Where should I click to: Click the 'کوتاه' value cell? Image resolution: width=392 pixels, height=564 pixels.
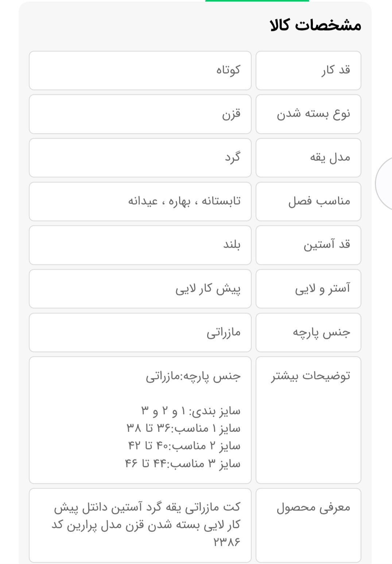(x=140, y=70)
